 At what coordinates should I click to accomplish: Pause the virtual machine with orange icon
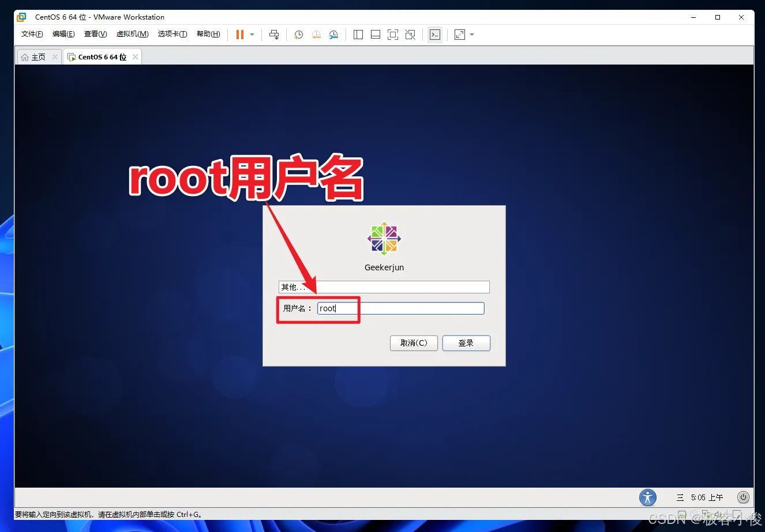(240, 35)
